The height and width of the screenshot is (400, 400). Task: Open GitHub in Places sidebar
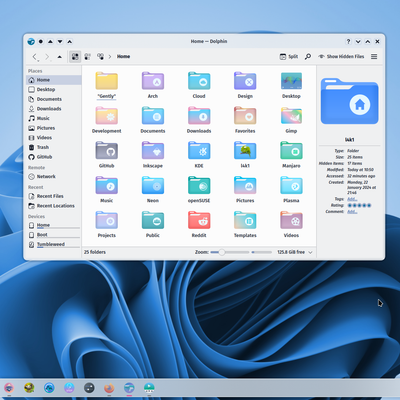coord(54,157)
